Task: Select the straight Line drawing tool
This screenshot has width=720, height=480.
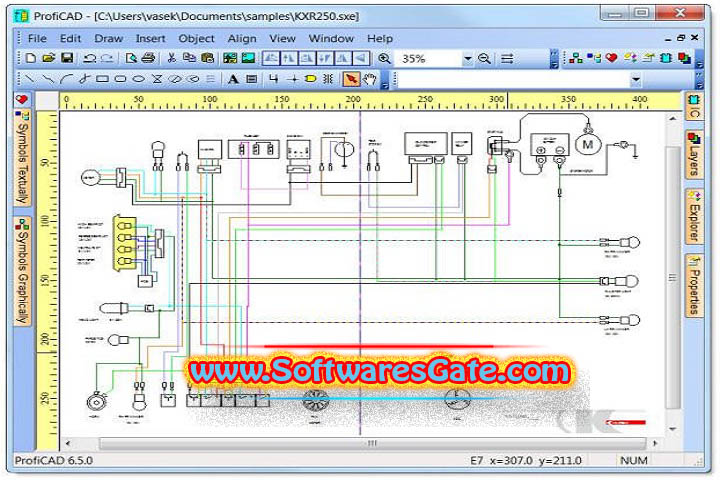Action: tap(29, 79)
